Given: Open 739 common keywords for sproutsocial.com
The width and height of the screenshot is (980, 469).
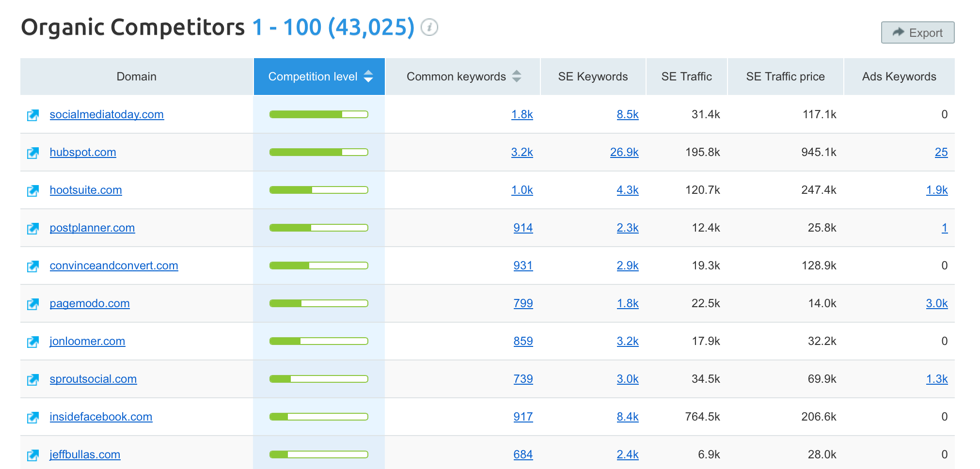Looking at the screenshot, I should 523,379.
